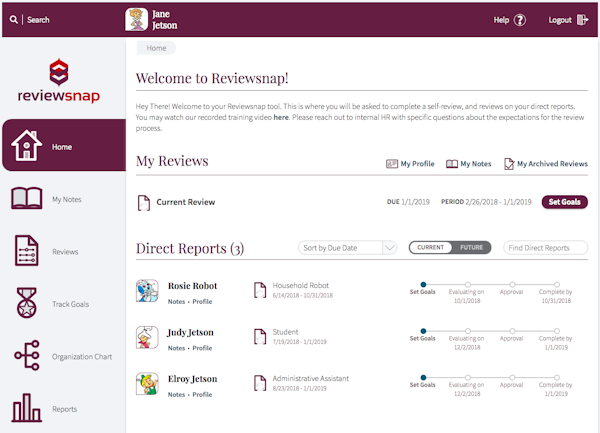Image resolution: width=600 pixels, height=433 pixels.
Task: Click Elroy Jetson's Complete by progress dot
Action: (x=557, y=377)
